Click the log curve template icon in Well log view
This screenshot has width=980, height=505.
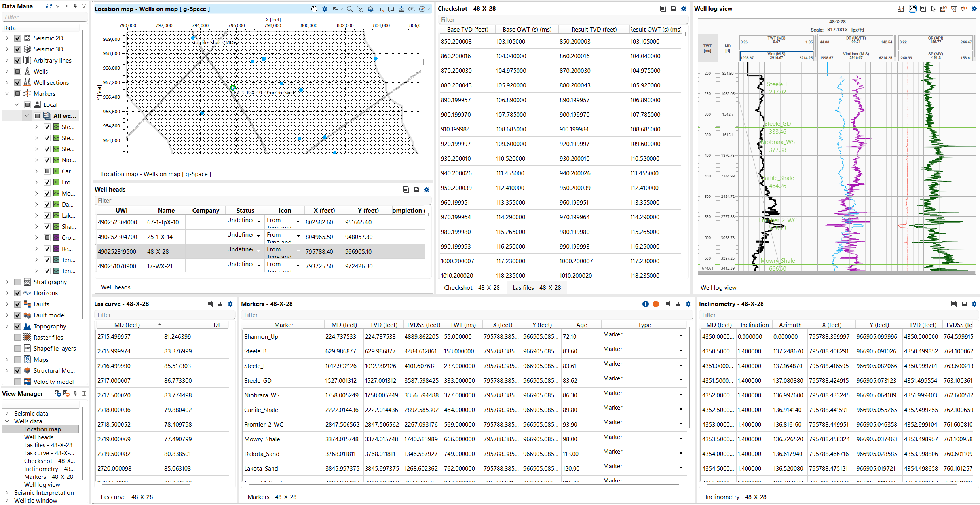point(901,9)
